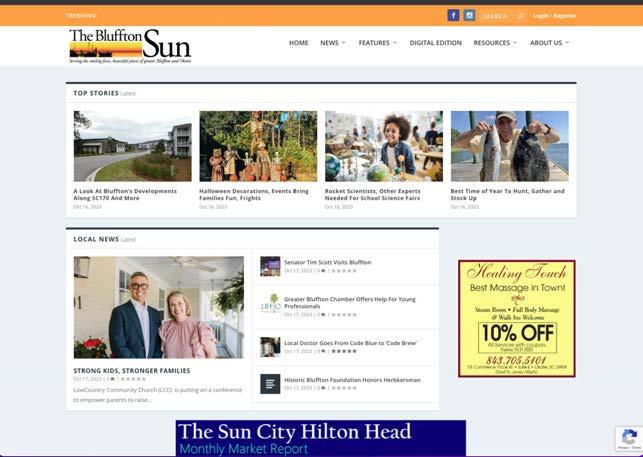Expand the RESOURCES dropdown arrow
The image size is (643, 457).
[x=515, y=42]
